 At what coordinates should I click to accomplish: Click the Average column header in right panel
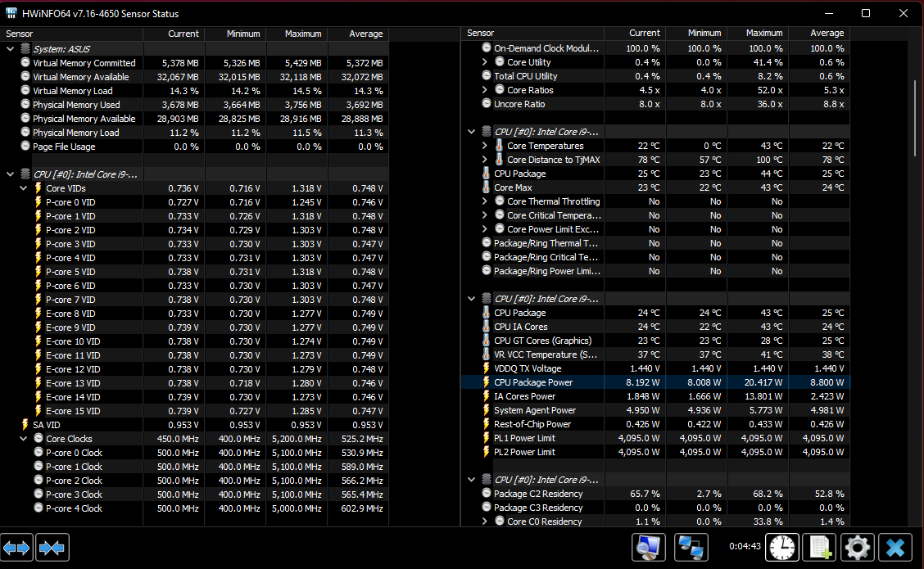point(818,33)
